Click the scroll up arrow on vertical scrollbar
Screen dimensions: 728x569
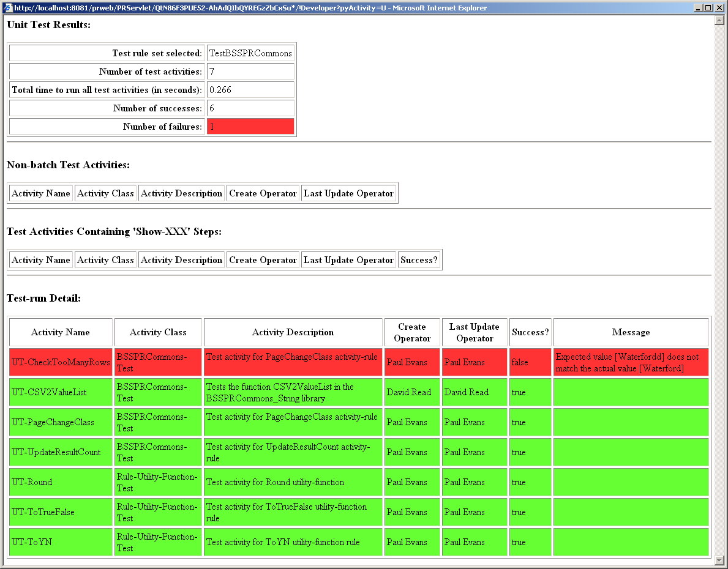(x=719, y=20)
